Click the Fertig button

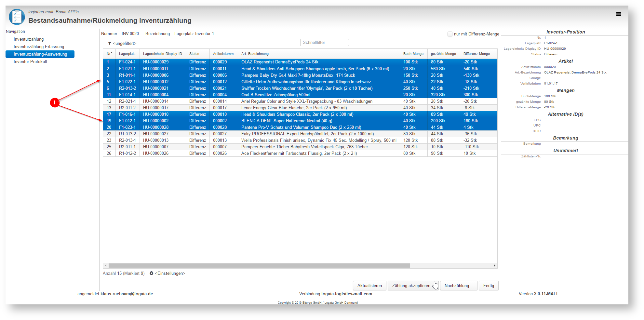click(489, 286)
